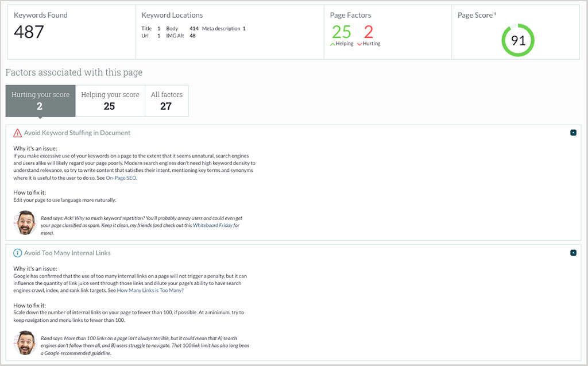This screenshot has width=588, height=366.
Task: Click the Meta description keyword count
Action: 224,29
